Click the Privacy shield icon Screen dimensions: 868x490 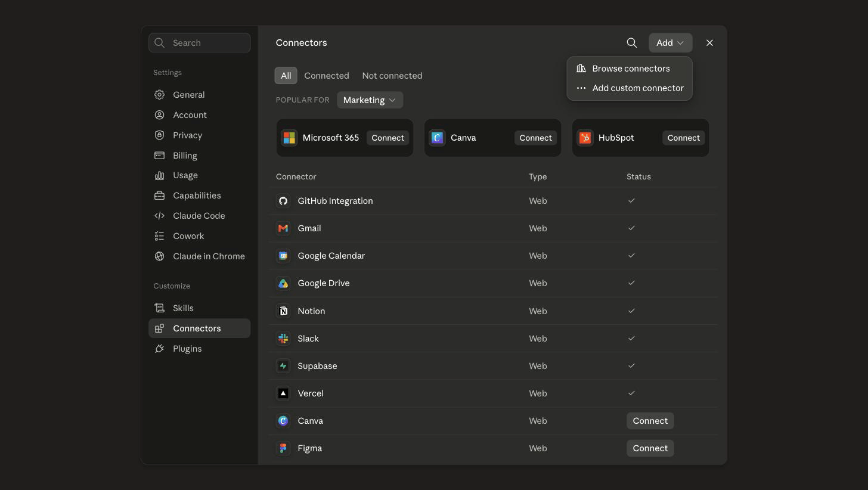(x=159, y=135)
